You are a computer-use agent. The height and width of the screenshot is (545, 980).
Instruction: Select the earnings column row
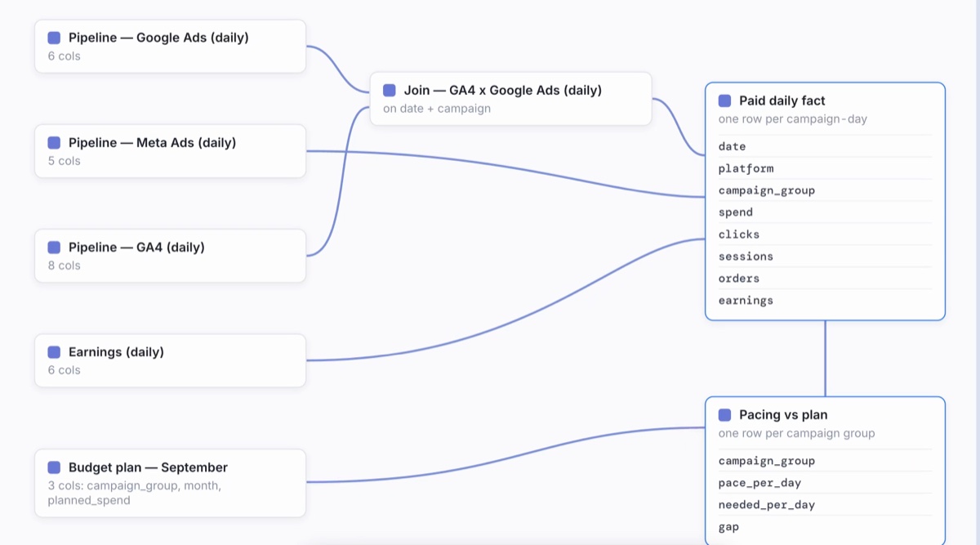tap(825, 301)
